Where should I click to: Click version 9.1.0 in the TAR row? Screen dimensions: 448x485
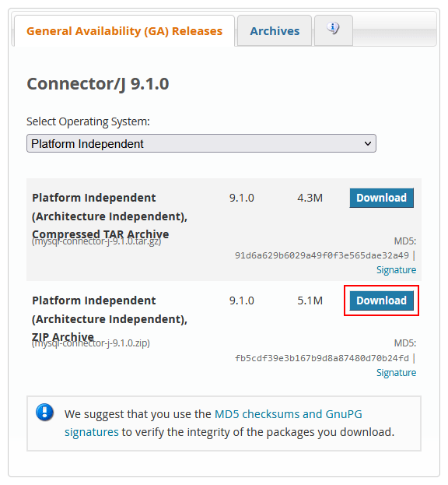coord(242,198)
